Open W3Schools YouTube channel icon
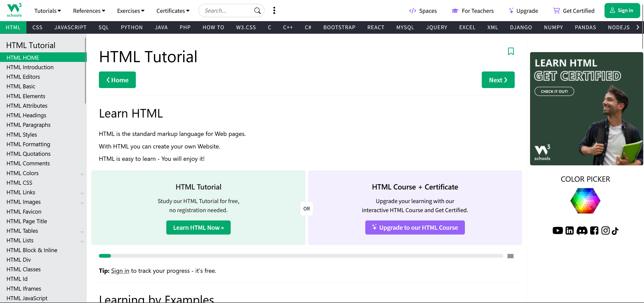This screenshot has height=303, width=644. point(558,231)
